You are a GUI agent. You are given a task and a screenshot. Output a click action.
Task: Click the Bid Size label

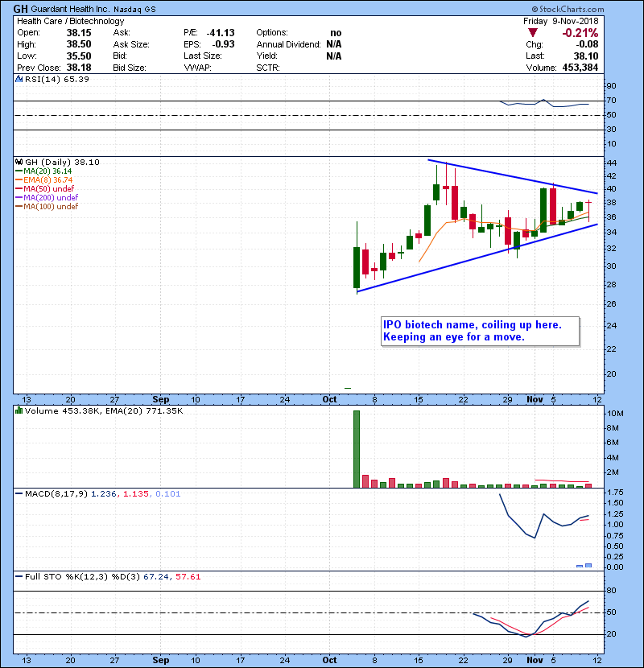pos(130,68)
